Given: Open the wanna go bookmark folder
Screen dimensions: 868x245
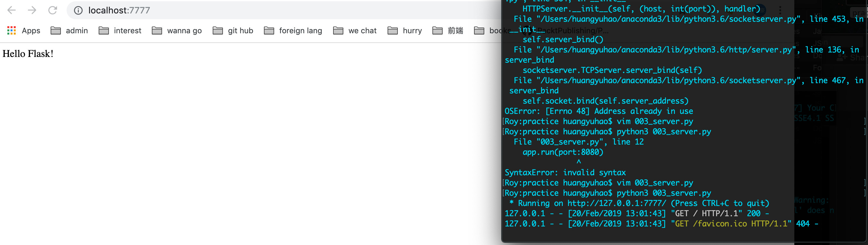Looking at the screenshot, I should [176, 31].
